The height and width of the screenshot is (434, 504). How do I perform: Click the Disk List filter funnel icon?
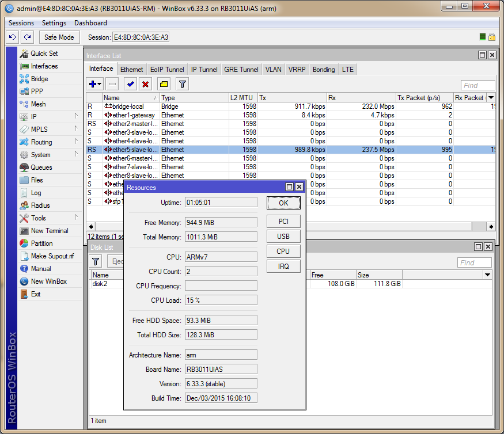pyautogui.click(x=96, y=261)
